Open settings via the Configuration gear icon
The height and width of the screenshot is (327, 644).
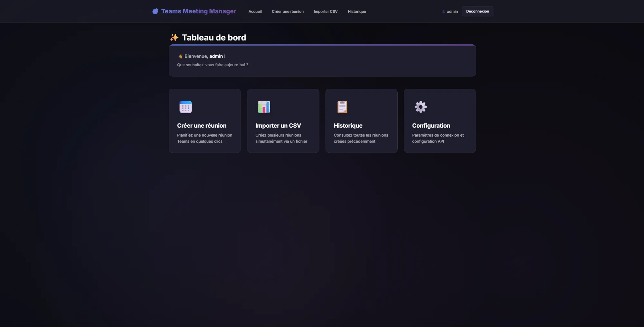(x=420, y=107)
